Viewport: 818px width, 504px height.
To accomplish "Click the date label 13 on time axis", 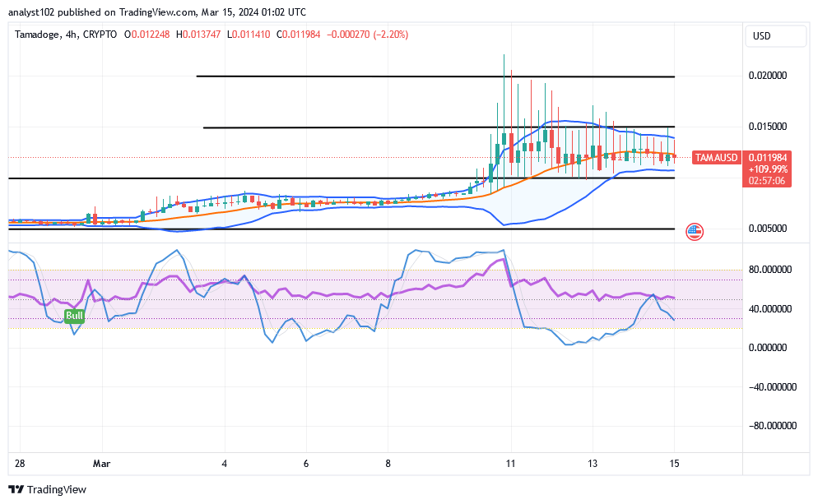I will coord(593,464).
